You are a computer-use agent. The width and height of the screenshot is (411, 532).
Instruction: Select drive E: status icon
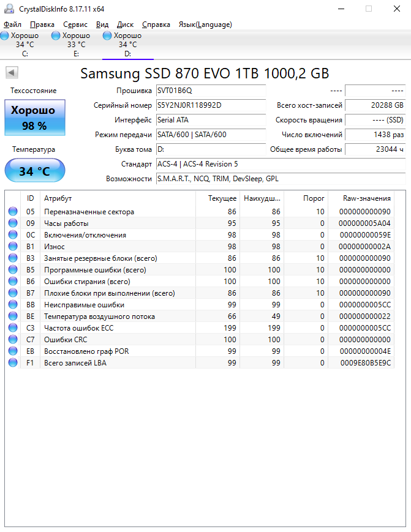[56, 36]
